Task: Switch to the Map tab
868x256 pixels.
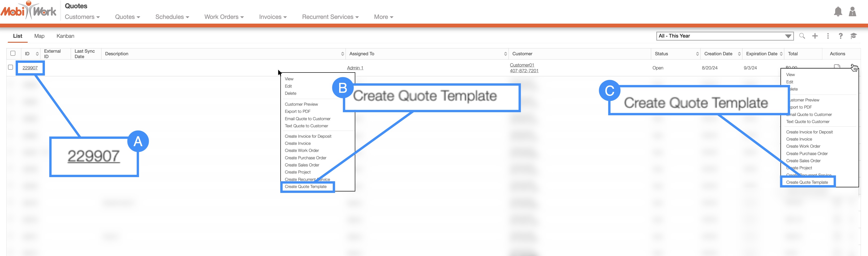Action: click(x=39, y=36)
